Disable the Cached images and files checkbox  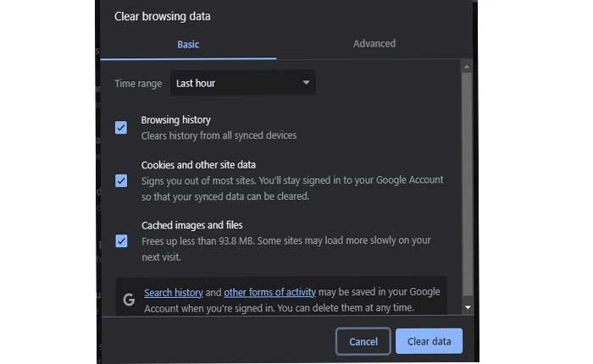point(121,240)
